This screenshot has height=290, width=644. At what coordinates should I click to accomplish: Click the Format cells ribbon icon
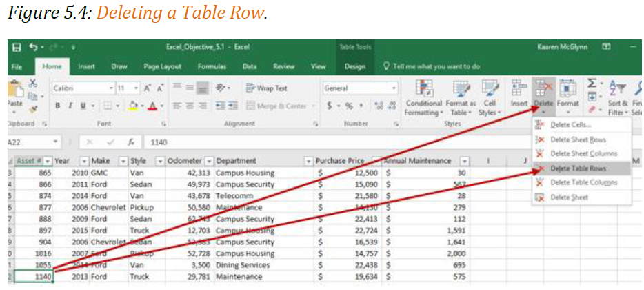[568, 87]
